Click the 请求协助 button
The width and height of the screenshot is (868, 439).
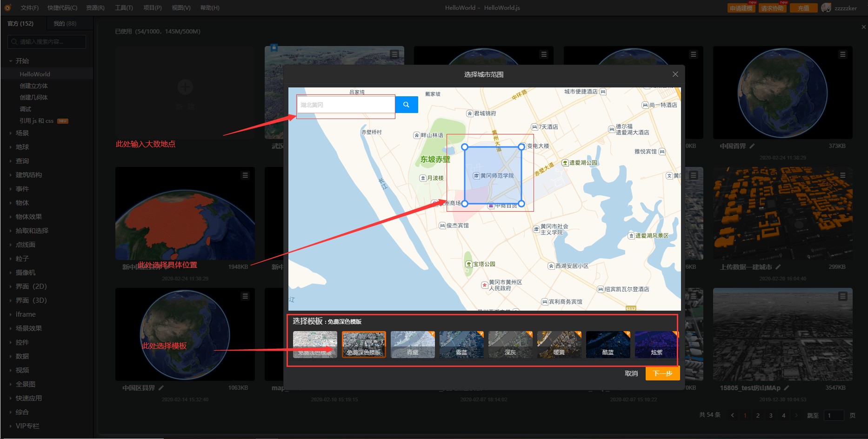[x=772, y=8]
